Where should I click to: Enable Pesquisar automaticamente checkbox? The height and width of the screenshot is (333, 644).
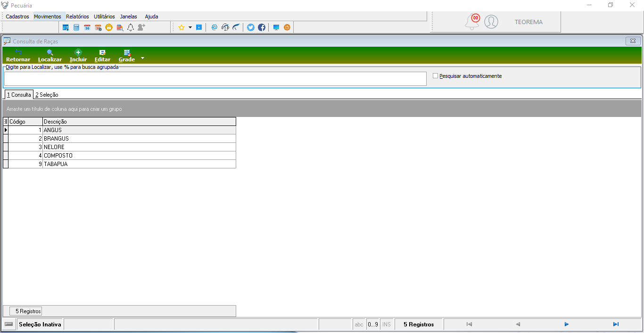436,75
